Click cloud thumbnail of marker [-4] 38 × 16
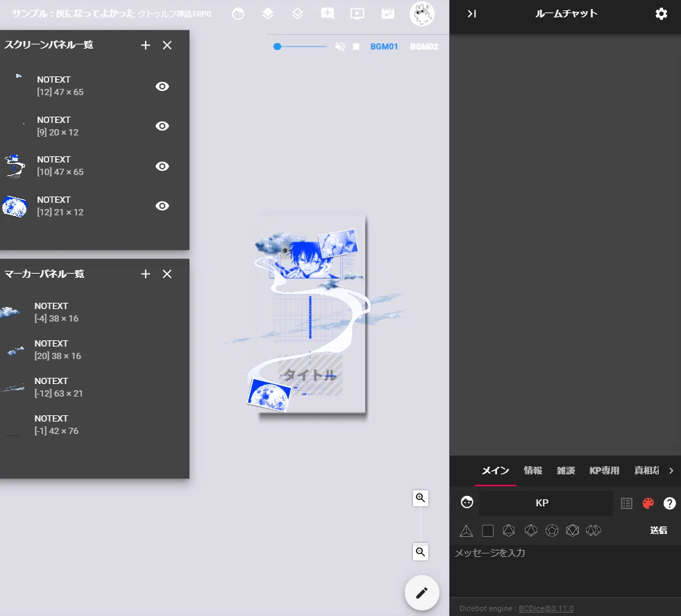This screenshot has width=681, height=616. point(10,312)
